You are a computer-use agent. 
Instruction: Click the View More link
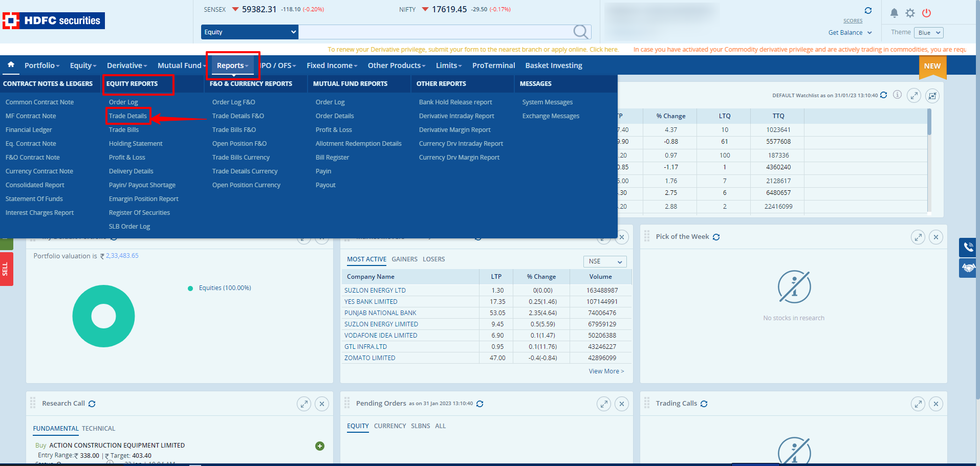pos(606,371)
